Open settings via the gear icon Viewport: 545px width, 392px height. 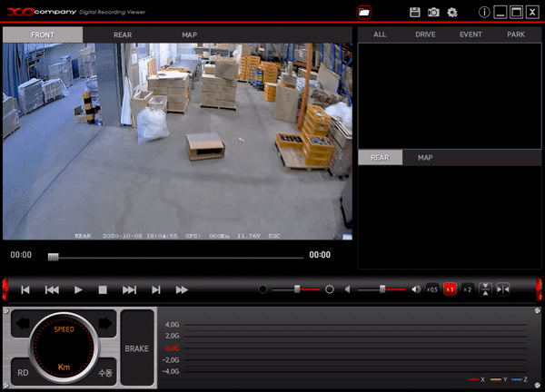pos(451,13)
